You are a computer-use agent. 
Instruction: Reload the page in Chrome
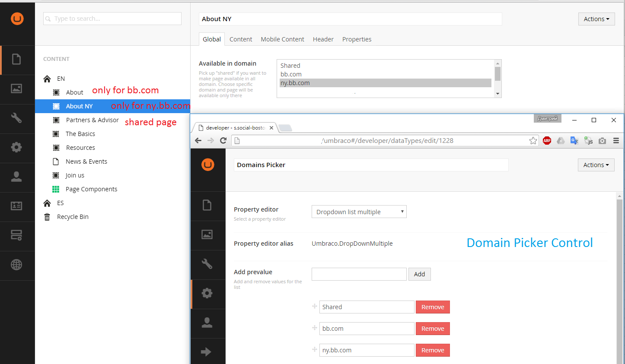pyautogui.click(x=223, y=140)
